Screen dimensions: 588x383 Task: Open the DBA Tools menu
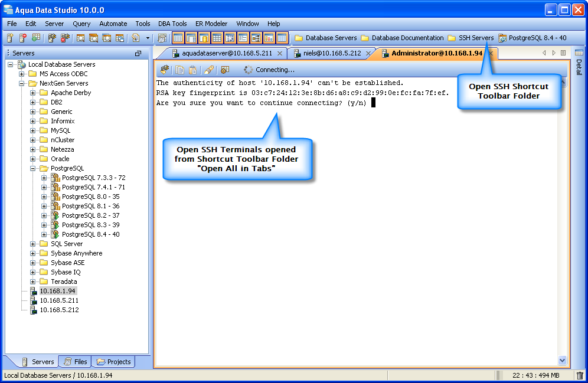pos(172,24)
